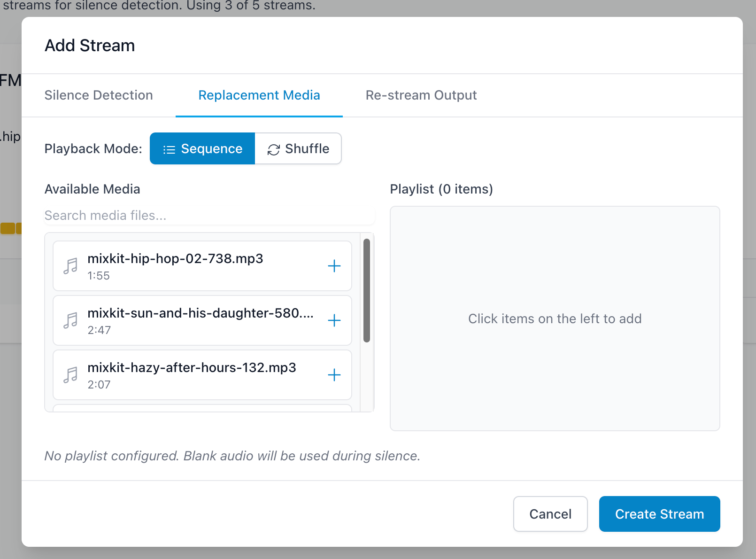756x559 pixels.
Task: Select the Replacement Media tab
Action: pyautogui.click(x=259, y=95)
